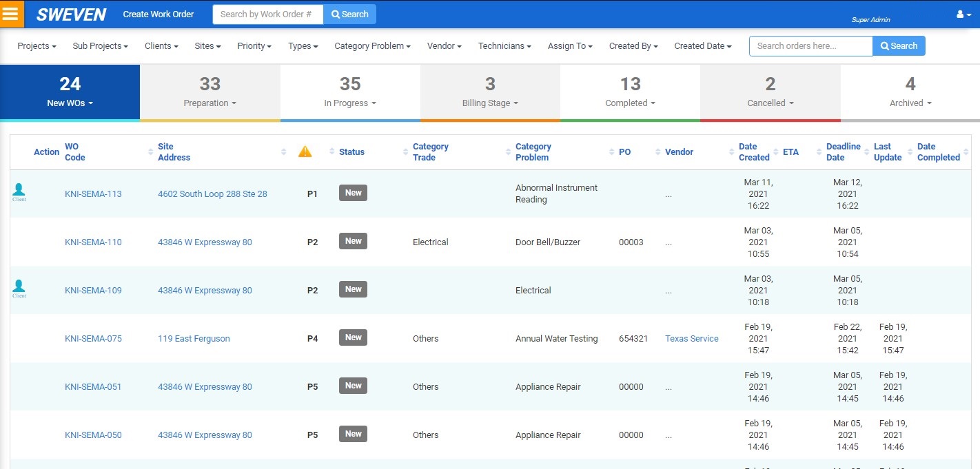Open work order KNI-SEMA-113
The height and width of the screenshot is (469, 980).
[93, 194]
